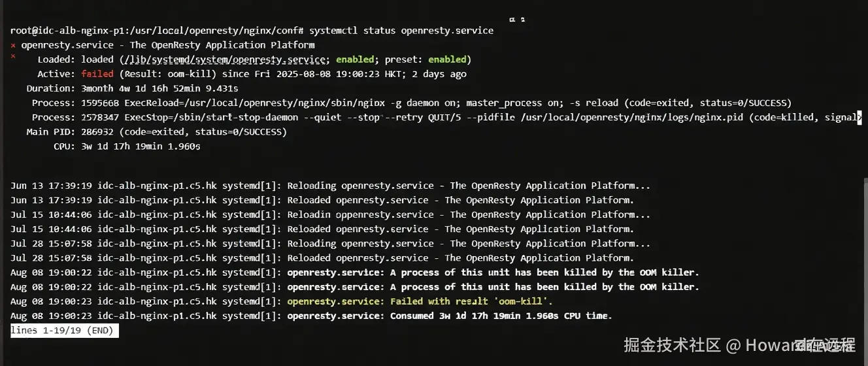868x366 pixels.
Task: Click the 'Jul 28 15:07:58' Reloading log line
Action: coord(331,243)
